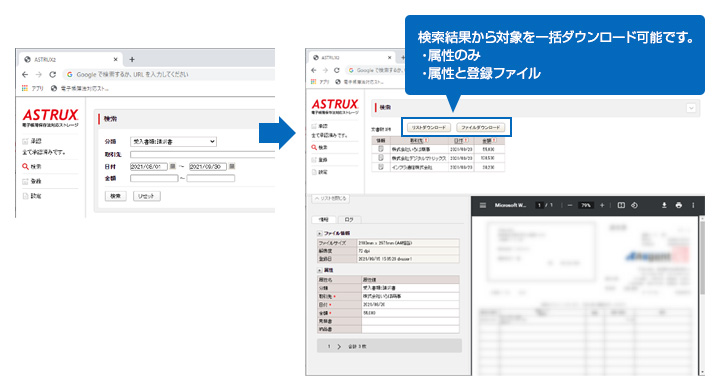Open the アプリ bookmarks shortcut in results window
The height and width of the screenshot is (391, 720).
pyautogui.click(x=320, y=82)
